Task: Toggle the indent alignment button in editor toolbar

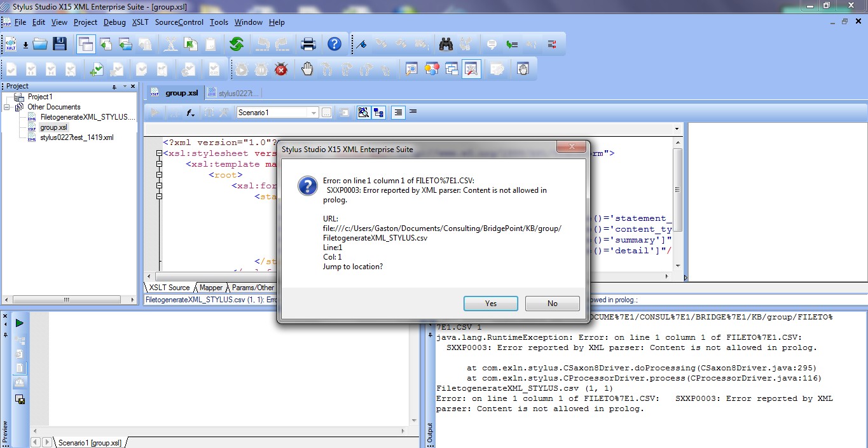Action: 398,113
